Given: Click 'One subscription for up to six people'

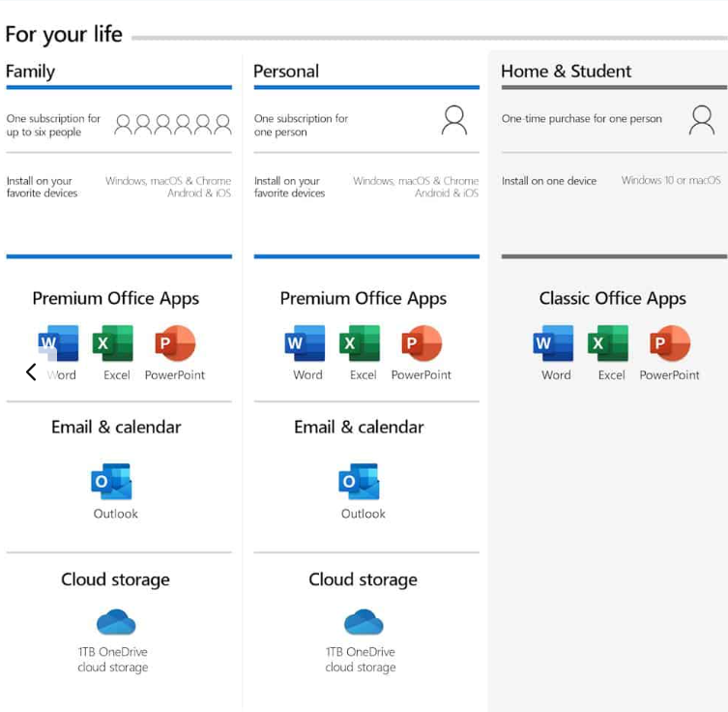Looking at the screenshot, I should click(53, 126).
